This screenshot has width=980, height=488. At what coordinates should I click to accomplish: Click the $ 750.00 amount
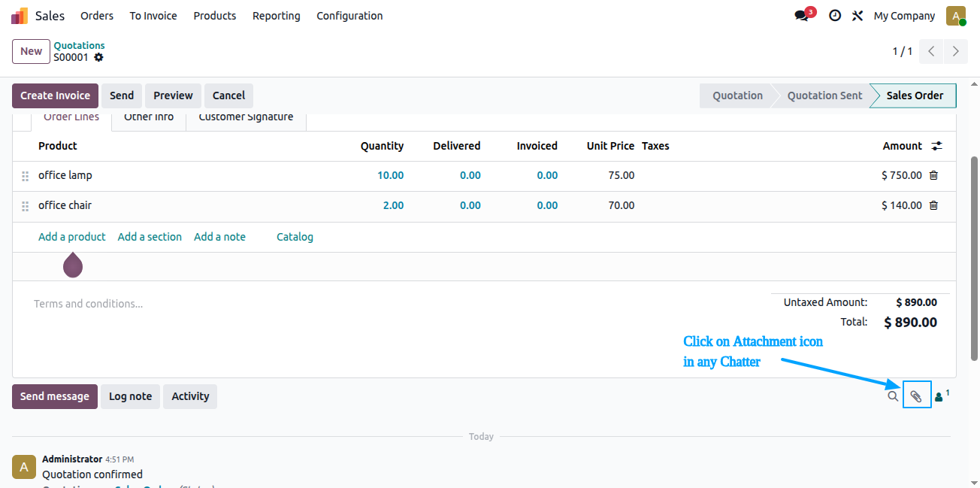901,175
